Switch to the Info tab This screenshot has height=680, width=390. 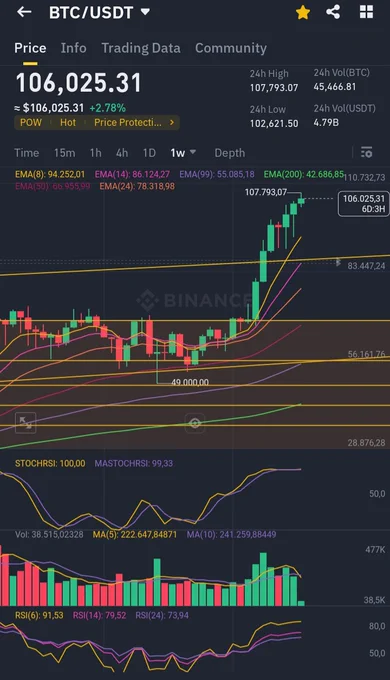(73, 48)
